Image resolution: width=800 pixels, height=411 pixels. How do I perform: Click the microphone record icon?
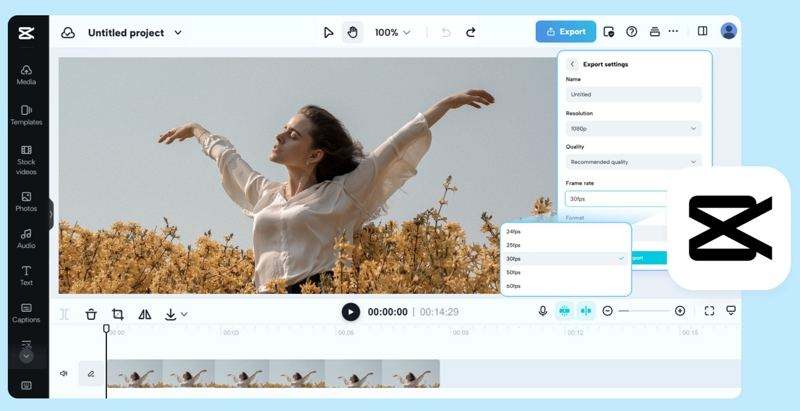point(543,311)
